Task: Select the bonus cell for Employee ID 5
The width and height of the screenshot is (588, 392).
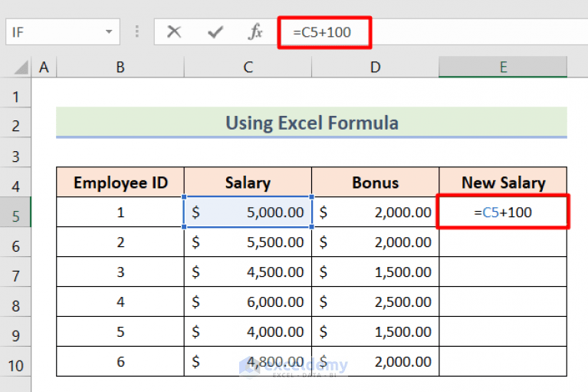Action: (376, 331)
